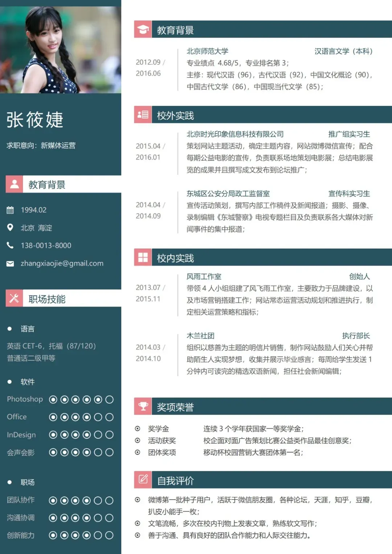Screen dimensions: 392x554
Task: Click the phone number 138-0013-8000
Action: (46, 246)
